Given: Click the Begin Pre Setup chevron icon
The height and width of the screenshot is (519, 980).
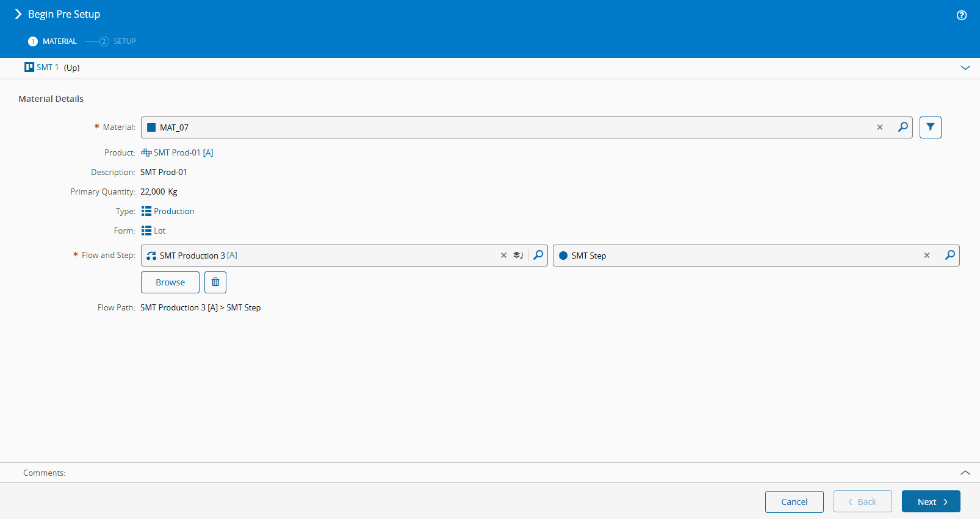Looking at the screenshot, I should pyautogui.click(x=18, y=14).
